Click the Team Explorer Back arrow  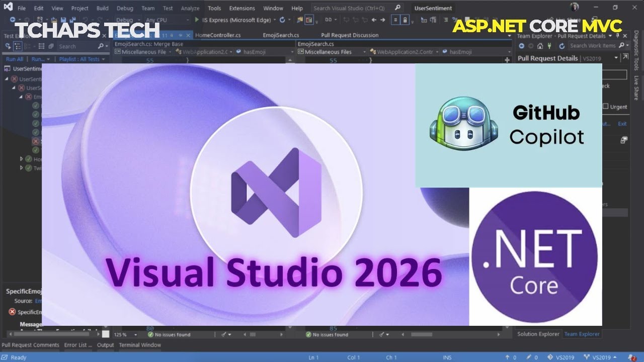tap(522, 46)
